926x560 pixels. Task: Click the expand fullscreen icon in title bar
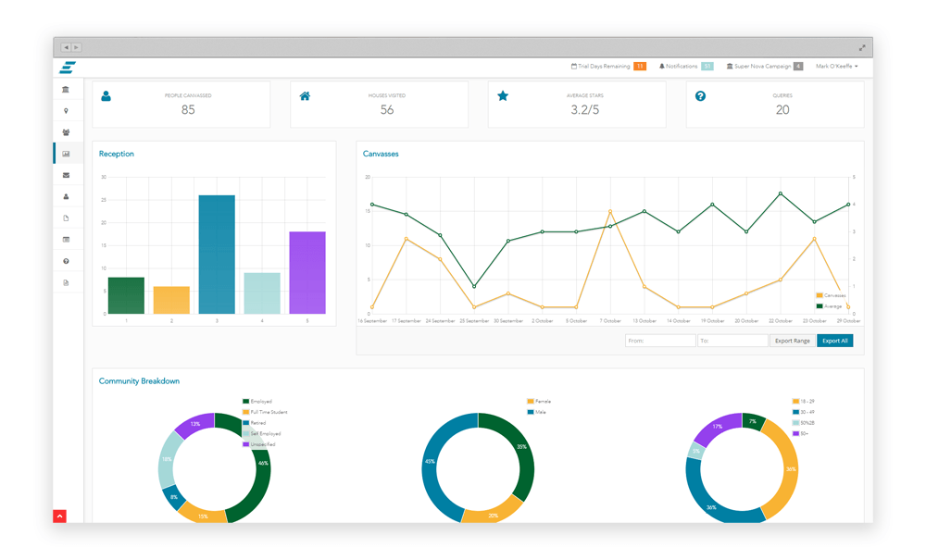[861, 47]
